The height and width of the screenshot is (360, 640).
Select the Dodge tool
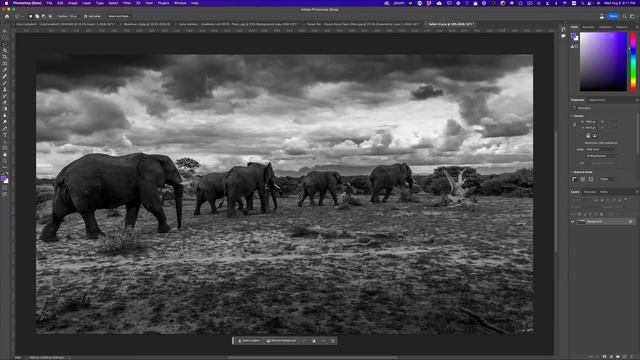click(5, 122)
